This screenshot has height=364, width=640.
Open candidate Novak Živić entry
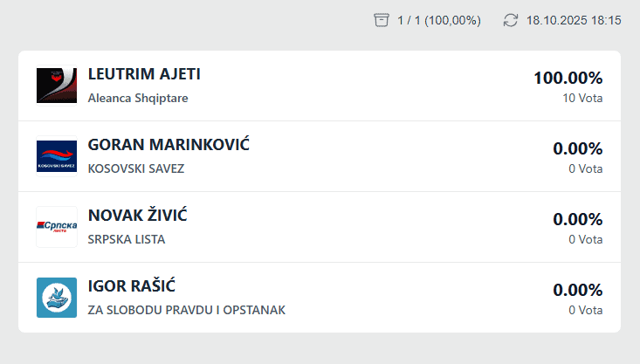(x=138, y=216)
